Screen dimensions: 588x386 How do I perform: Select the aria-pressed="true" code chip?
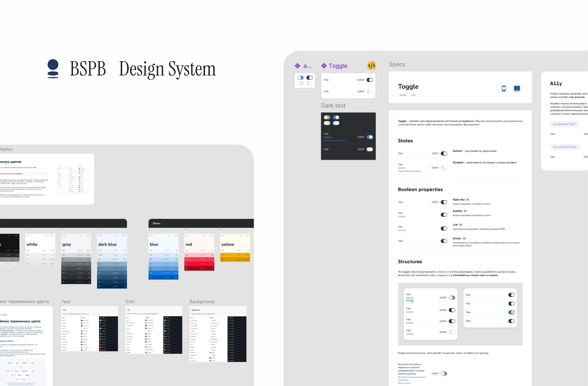point(564,124)
